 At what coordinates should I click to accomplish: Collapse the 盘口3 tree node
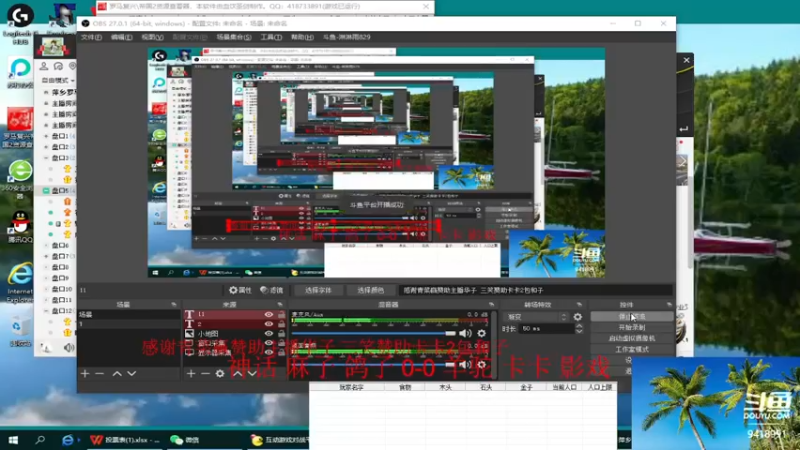coord(46,158)
